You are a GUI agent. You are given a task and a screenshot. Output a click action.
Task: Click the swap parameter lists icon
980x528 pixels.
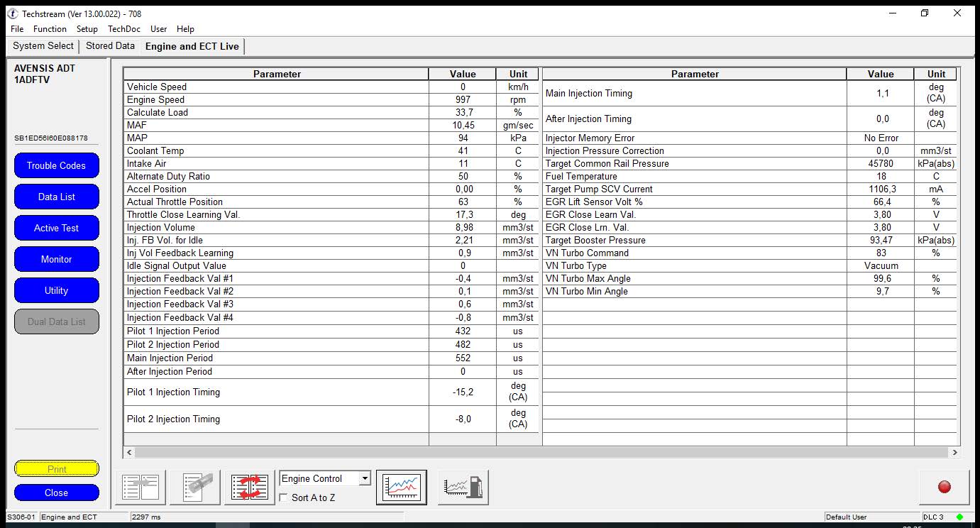click(249, 486)
